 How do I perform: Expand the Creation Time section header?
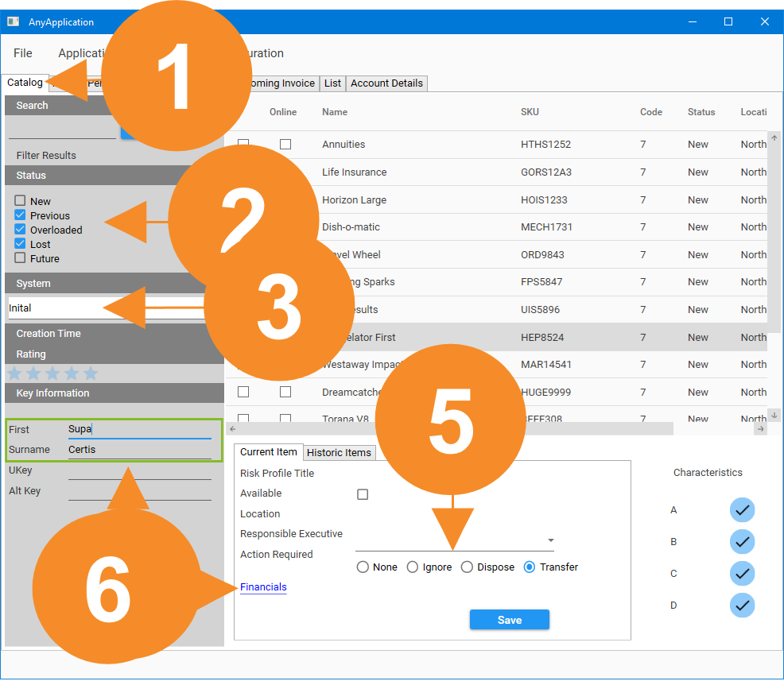tap(48, 334)
